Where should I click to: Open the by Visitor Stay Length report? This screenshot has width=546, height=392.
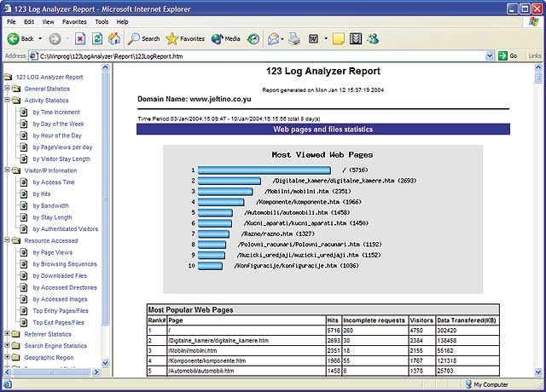tap(61, 159)
